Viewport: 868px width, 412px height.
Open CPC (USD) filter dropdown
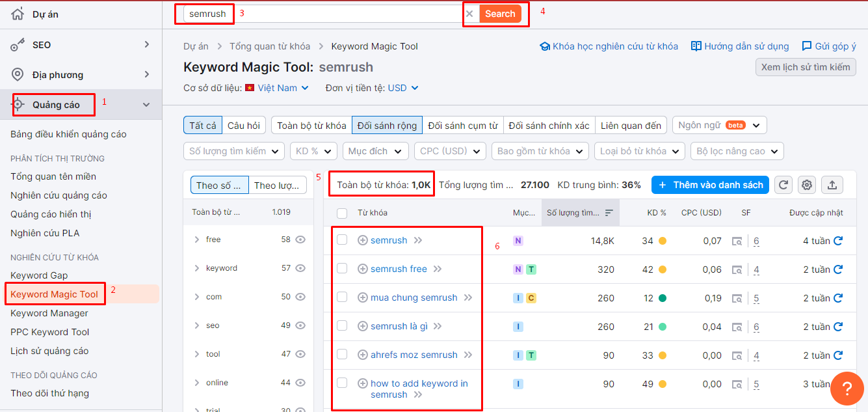click(x=450, y=151)
